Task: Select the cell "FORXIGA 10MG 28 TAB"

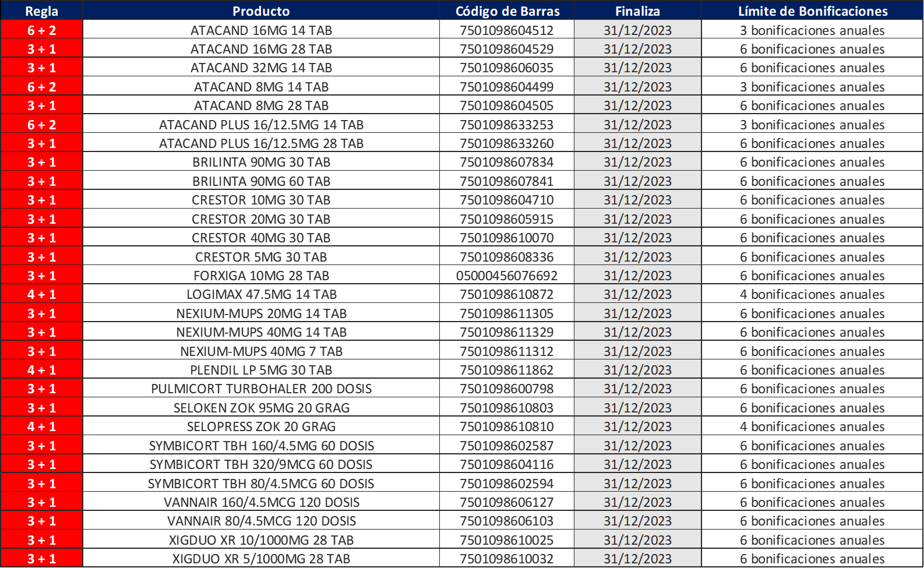Action: 261,276
